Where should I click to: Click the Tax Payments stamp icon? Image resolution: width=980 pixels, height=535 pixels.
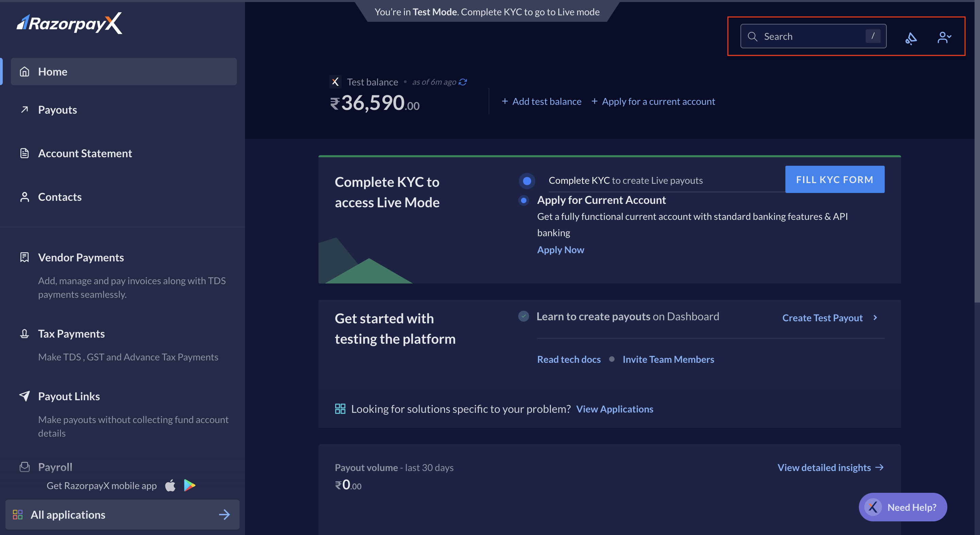tap(24, 334)
